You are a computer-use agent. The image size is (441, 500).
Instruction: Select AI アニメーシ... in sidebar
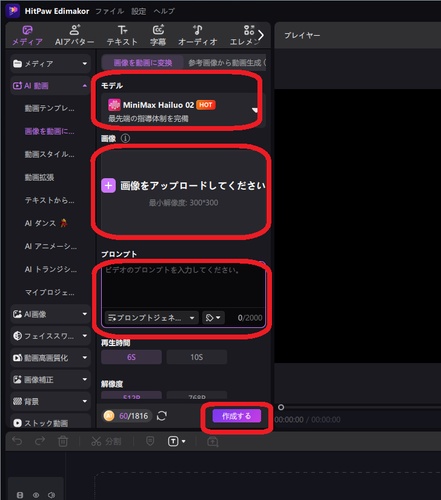point(50,246)
